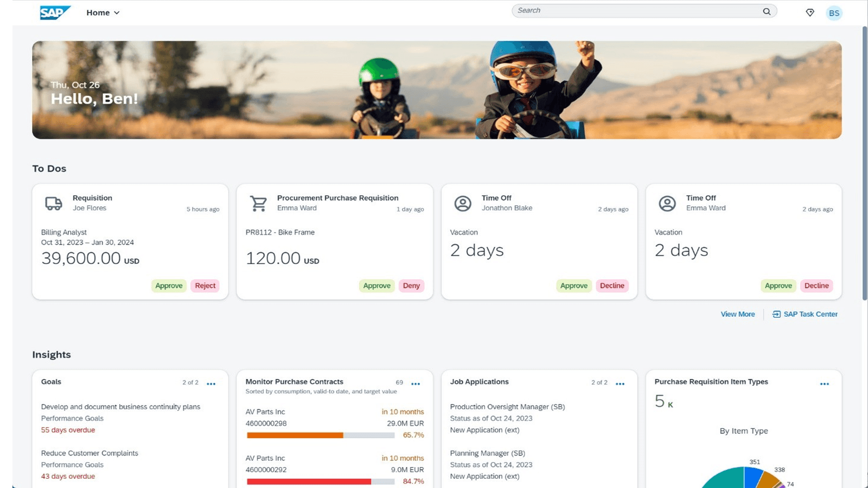Approve Jonathon Blake's vacation
868x488 pixels.
coord(573,286)
